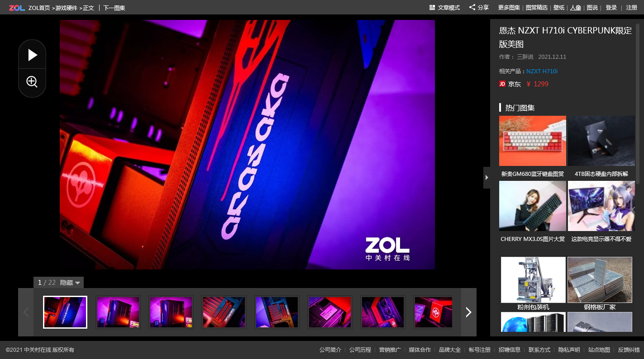Image resolution: width=644 pixels, height=359 pixels.
Task: Open CHERRY MX3.0S图片大赏 thumbnail
Action: click(533, 206)
